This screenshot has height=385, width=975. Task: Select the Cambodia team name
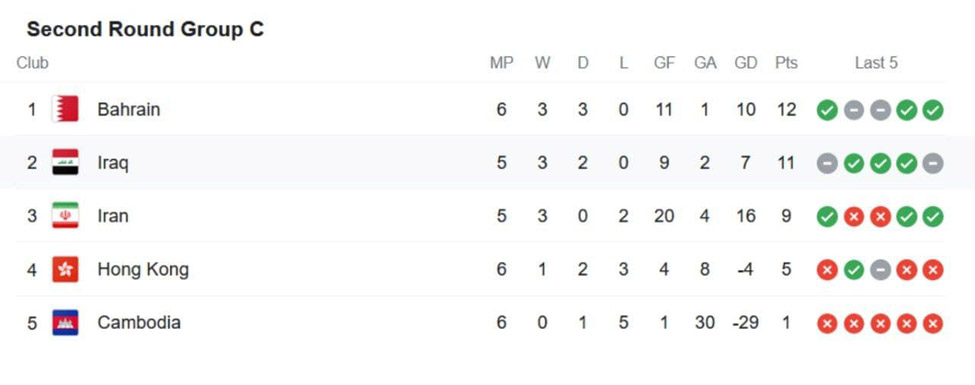139,323
